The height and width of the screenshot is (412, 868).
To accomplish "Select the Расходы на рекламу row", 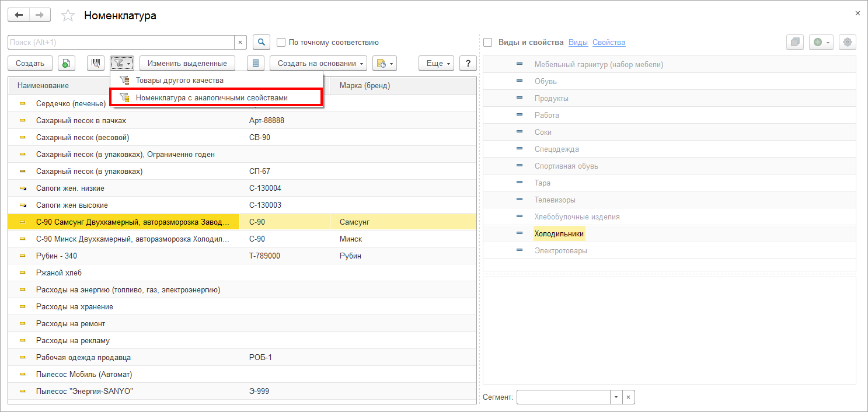I will click(242, 341).
